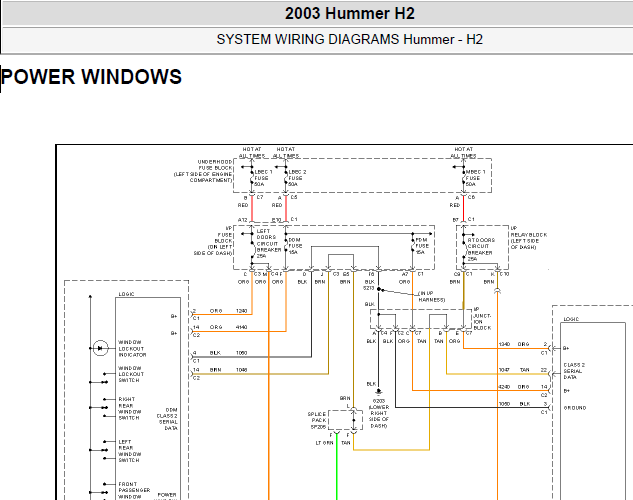Click the "2003 Hummer H2" heading

click(350, 13)
